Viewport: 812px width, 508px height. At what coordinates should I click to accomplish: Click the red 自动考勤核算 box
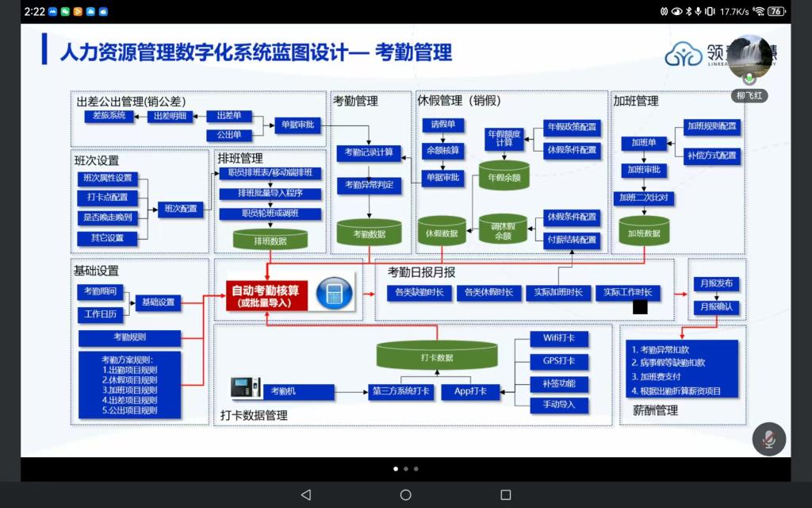tap(265, 296)
